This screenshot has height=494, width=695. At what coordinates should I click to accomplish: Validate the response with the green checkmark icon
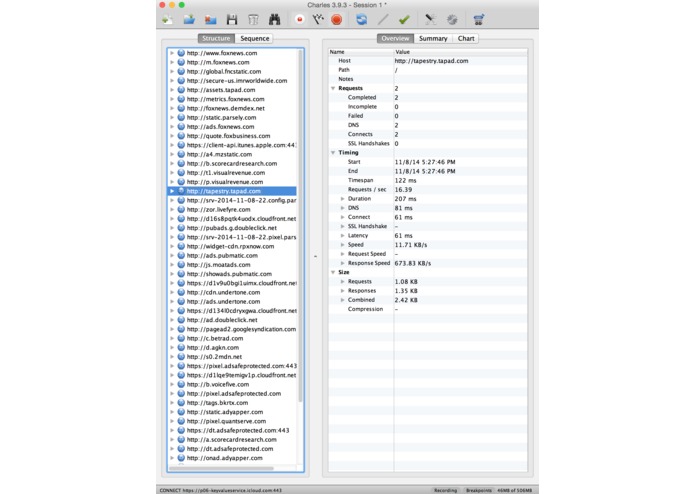point(404,19)
